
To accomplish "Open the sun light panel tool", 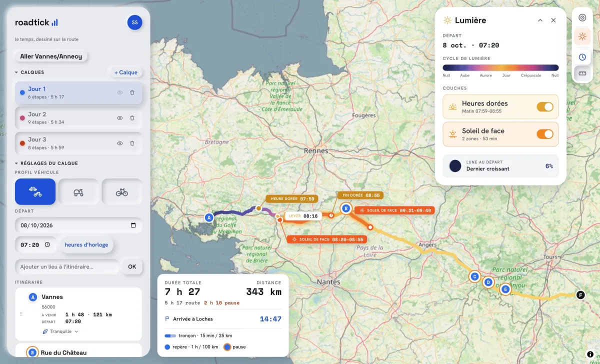I will 582,36.
